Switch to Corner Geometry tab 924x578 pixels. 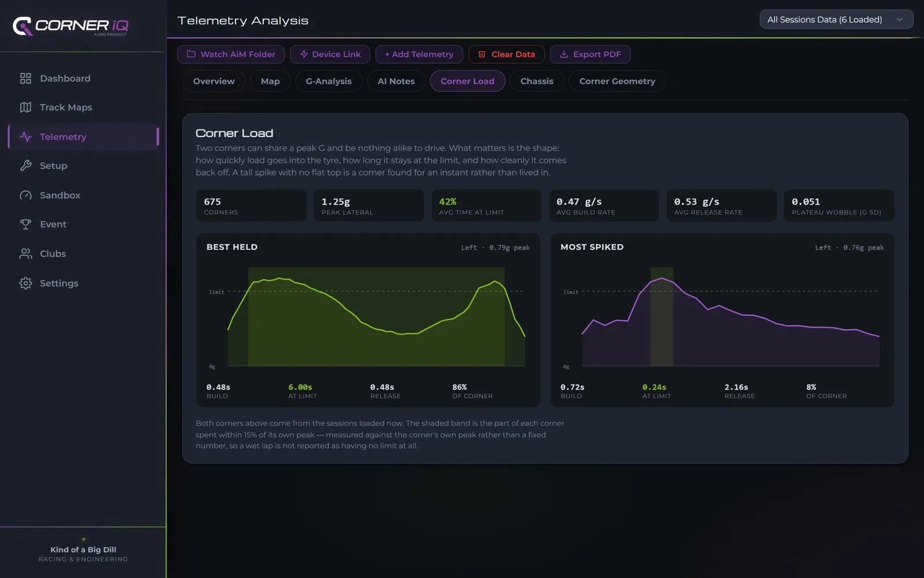tap(617, 81)
